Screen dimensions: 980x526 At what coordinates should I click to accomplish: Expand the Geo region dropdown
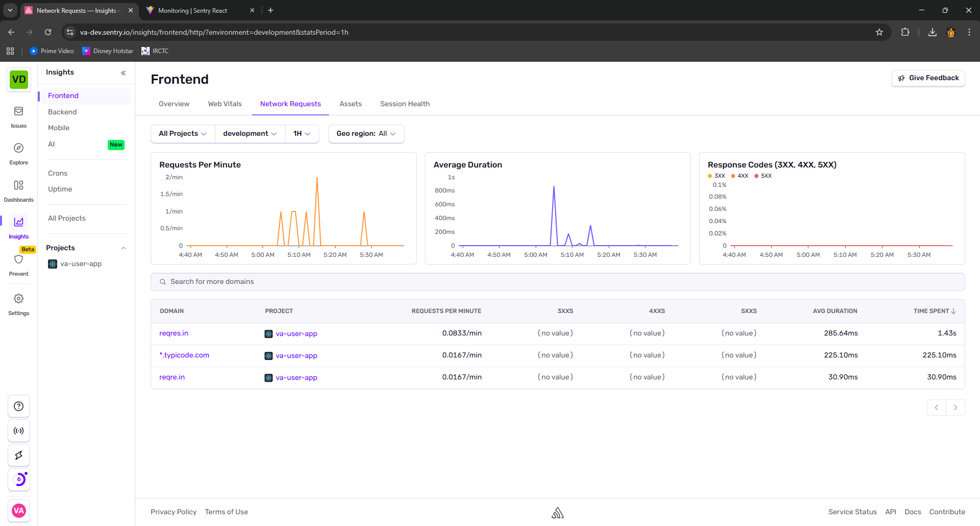click(x=366, y=134)
